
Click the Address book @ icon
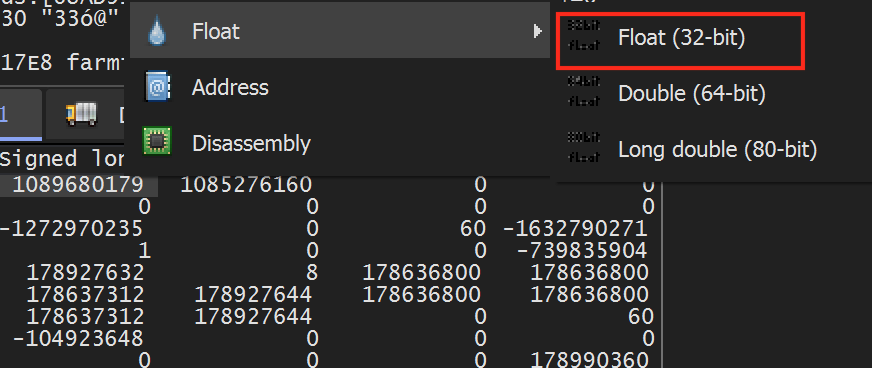(x=157, y=87)
